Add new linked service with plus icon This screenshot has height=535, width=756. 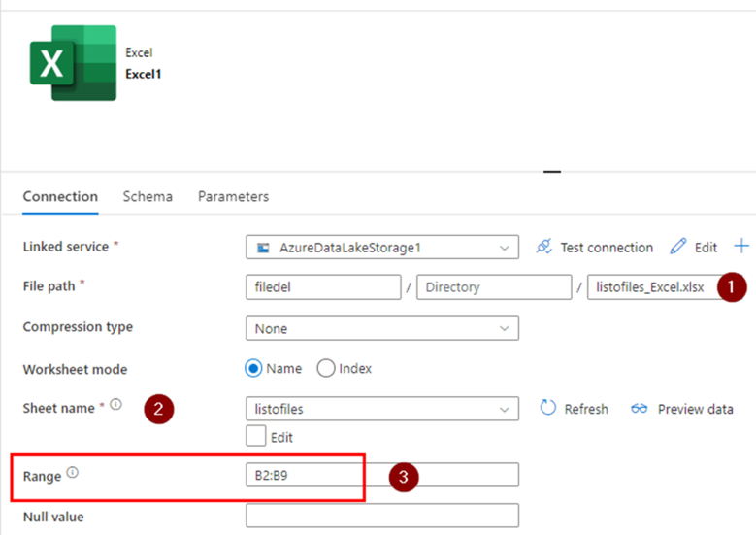pos(741,246)
